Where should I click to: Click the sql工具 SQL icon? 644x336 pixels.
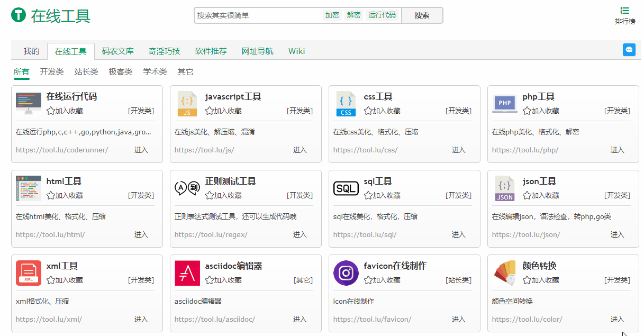tap(346, 188)
